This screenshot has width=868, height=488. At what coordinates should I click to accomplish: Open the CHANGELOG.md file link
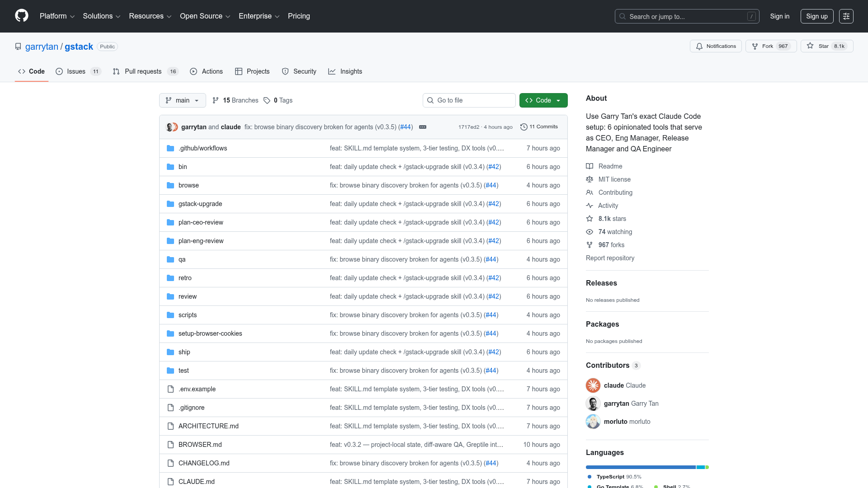204,463
